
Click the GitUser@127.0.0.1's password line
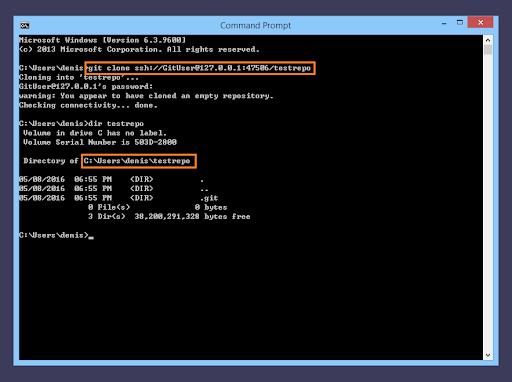86,87
